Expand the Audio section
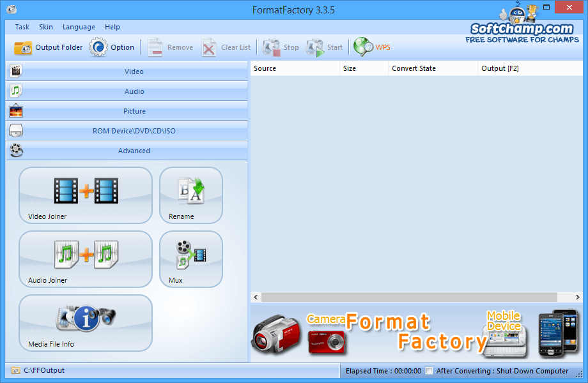The image size is (588, 383). [x=127, y=91]
